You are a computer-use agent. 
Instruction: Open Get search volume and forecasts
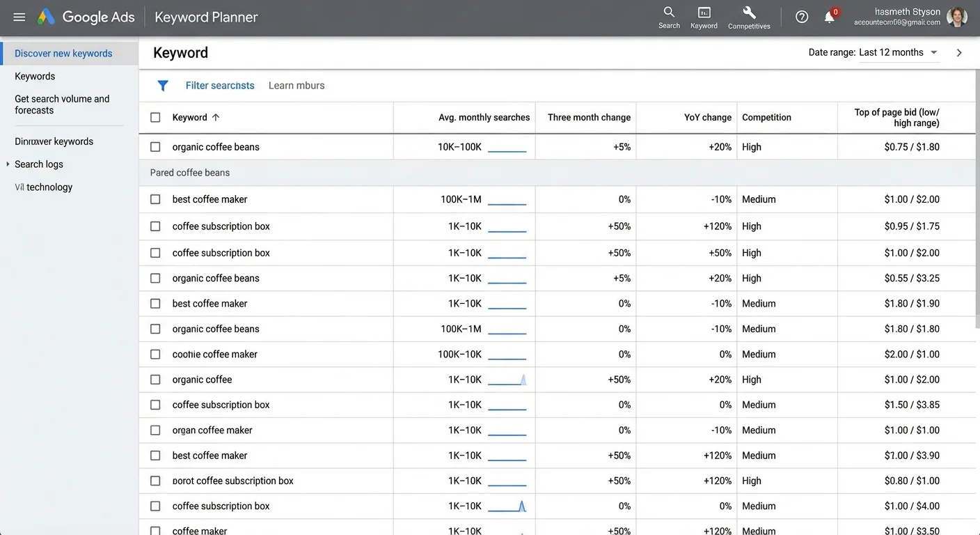point(62,104)
